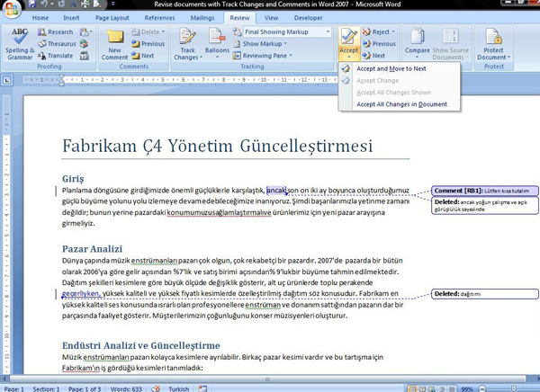Screen dimensions: 540x392
Task: Click the Track Changes icon
Action: [187, 40]
